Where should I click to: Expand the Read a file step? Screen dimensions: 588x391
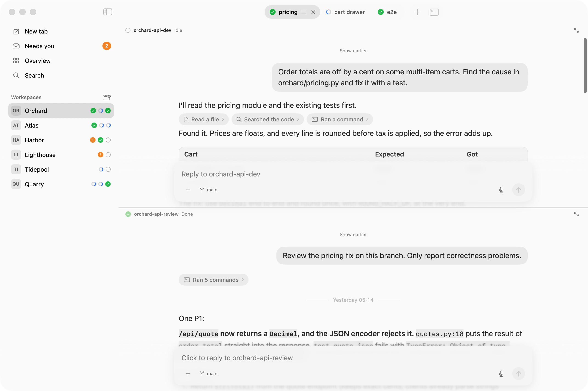pos(204,120)
